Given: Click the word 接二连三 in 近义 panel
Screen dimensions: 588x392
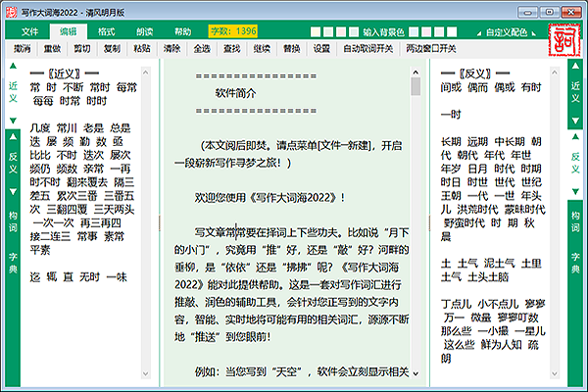Looking at the screenshot, I should tap(50, 236).
